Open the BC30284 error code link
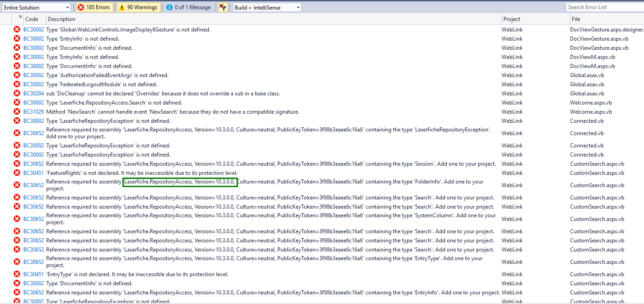This screenshot has height=304, width=644. [33, 94]
